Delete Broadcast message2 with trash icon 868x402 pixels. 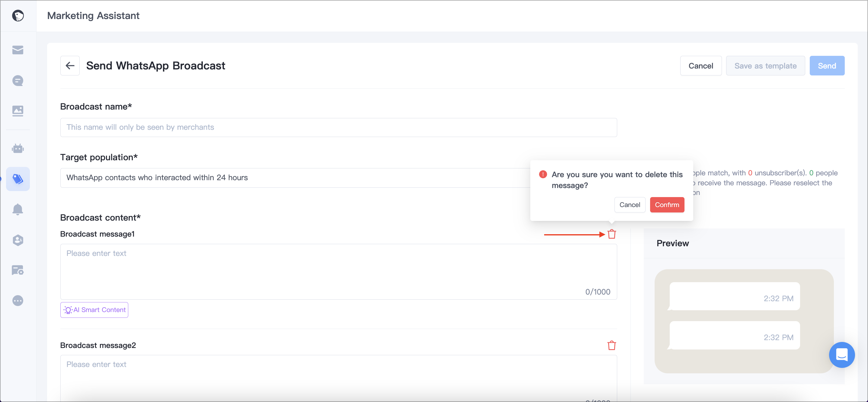pyautogui.click(x=611, y=345)
